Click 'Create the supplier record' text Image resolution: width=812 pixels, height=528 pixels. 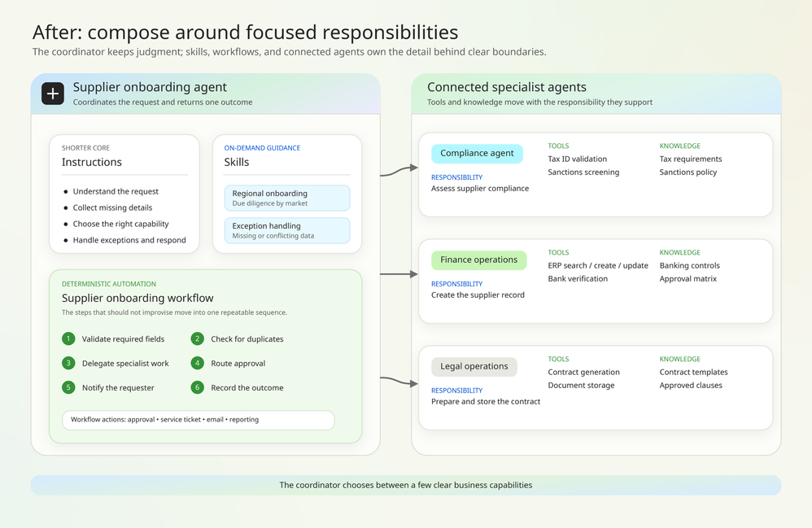point(478,295)
